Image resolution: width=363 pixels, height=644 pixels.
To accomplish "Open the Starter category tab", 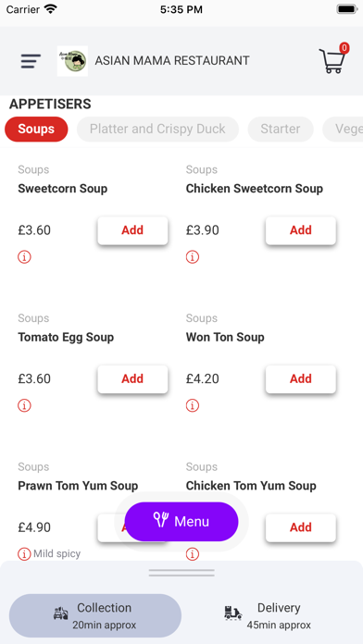I will (281, 129).
